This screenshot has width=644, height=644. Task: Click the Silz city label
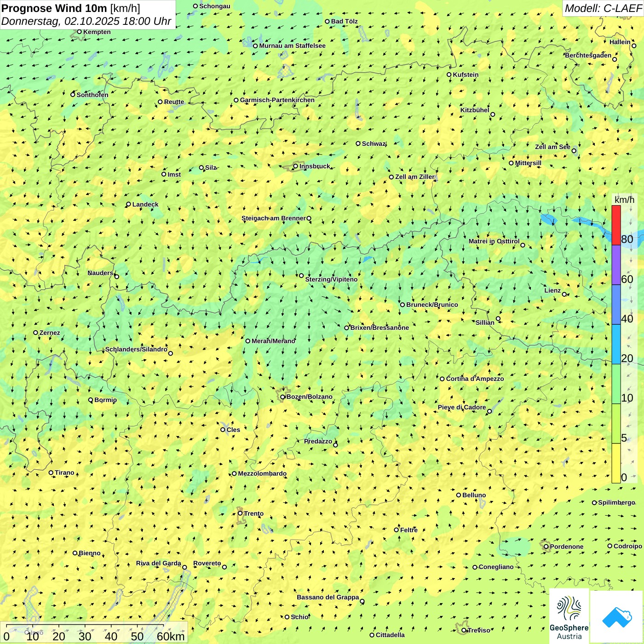211,167
